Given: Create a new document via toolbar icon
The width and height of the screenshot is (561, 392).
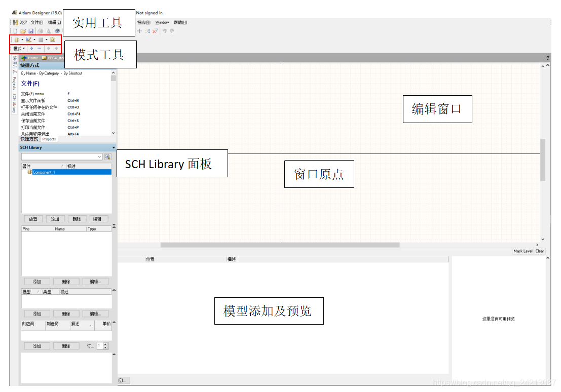Looking at the screenshot, I should click(x=16, y=31).
